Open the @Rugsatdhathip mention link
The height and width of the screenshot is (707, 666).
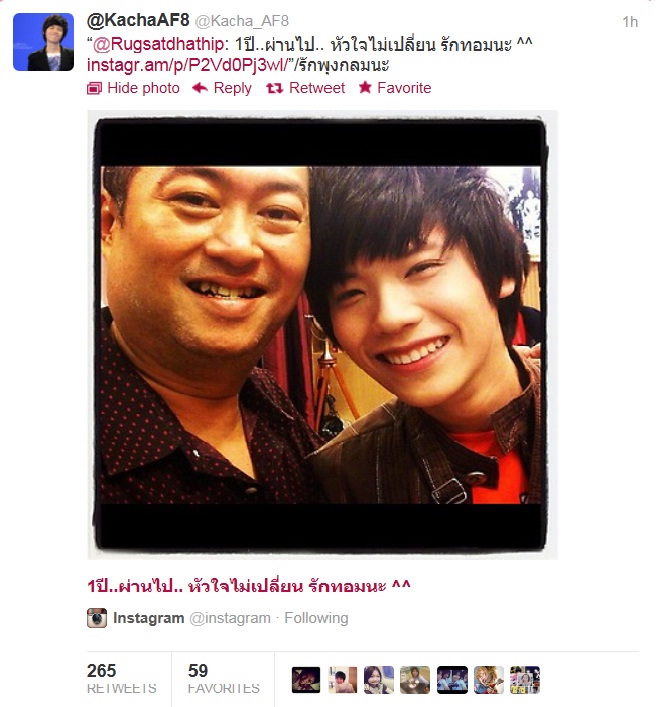click(158, 45)
